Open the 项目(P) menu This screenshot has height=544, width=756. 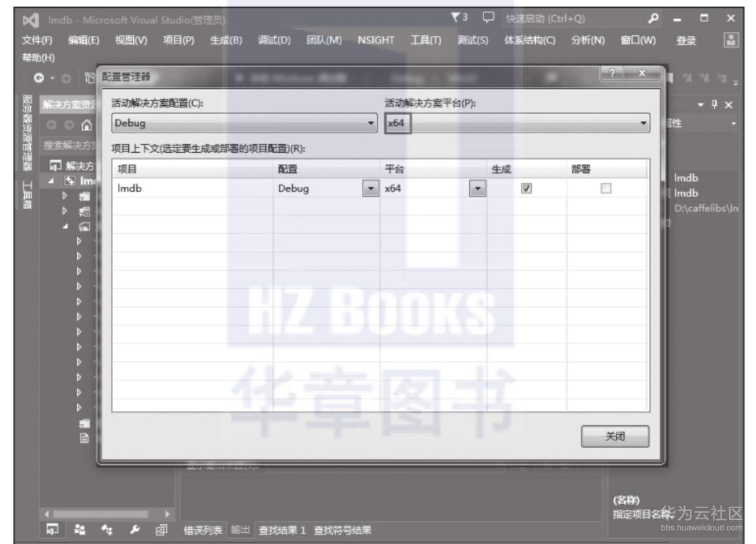click(178, 40)
